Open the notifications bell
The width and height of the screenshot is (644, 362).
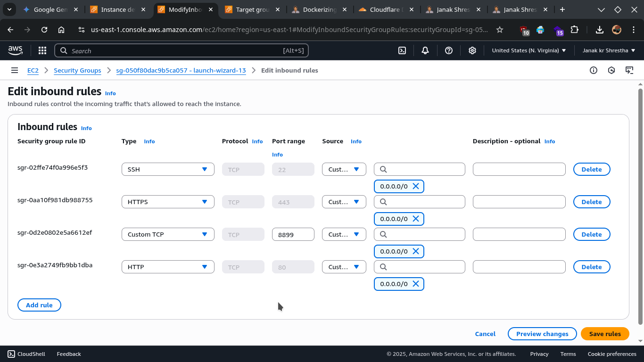point(425,50)
